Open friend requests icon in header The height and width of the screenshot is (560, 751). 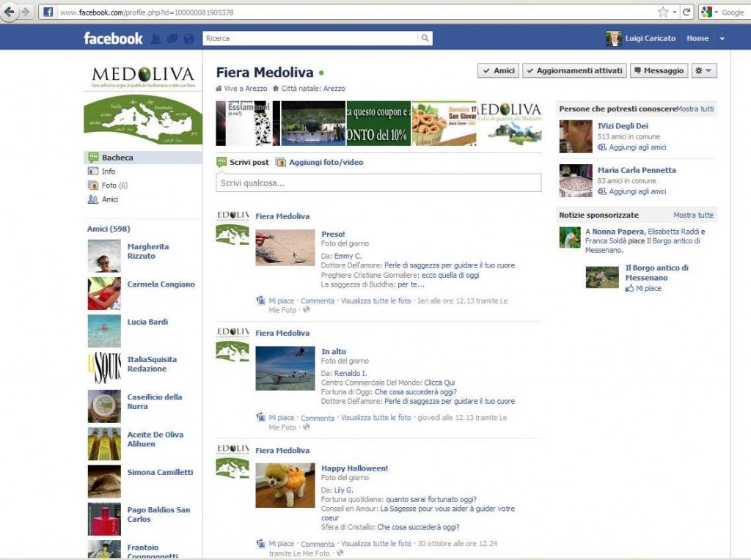pyautogui.click(x=155, y=39)
